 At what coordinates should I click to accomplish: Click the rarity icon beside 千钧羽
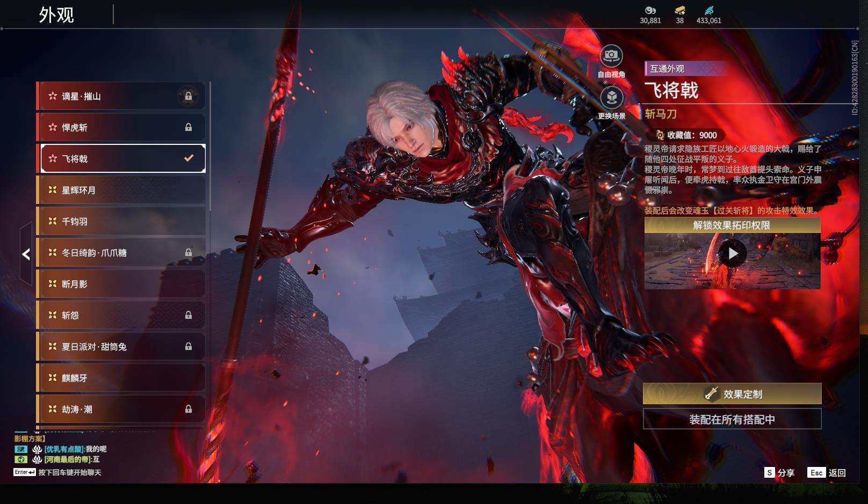[x=53, y=221]
